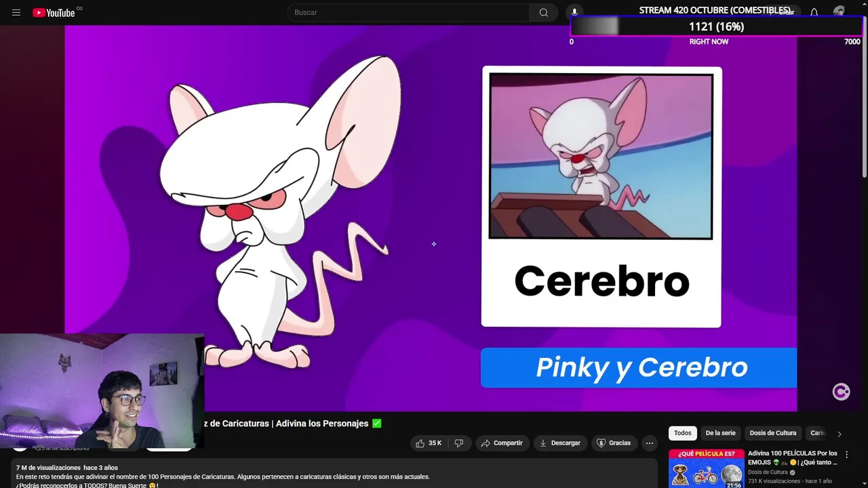The height and width of the screenshot is (488, 868).
Task: Open the three-dot more actions menu
Action: 649,443
